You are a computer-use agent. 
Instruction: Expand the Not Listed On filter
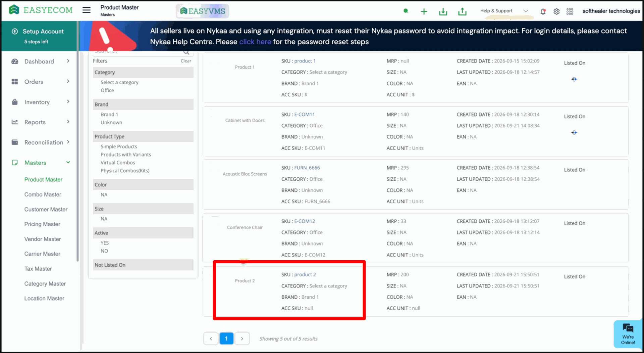click(143, 265)
